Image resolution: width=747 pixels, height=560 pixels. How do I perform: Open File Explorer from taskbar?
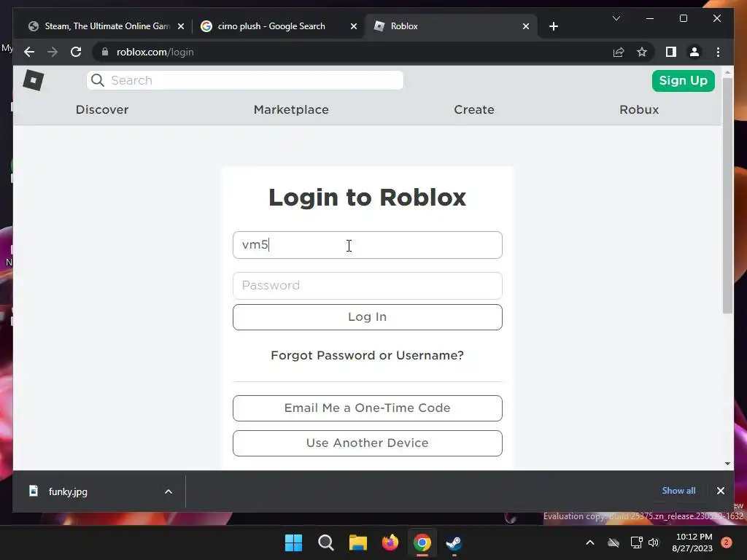click(357, 542)
